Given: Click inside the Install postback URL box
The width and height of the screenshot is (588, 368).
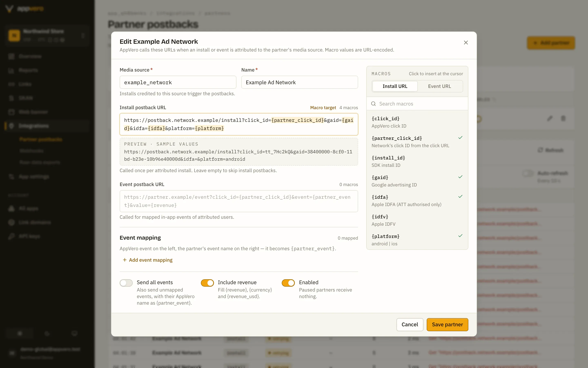Looking at the screenshot, I should (x=239, y=124).
